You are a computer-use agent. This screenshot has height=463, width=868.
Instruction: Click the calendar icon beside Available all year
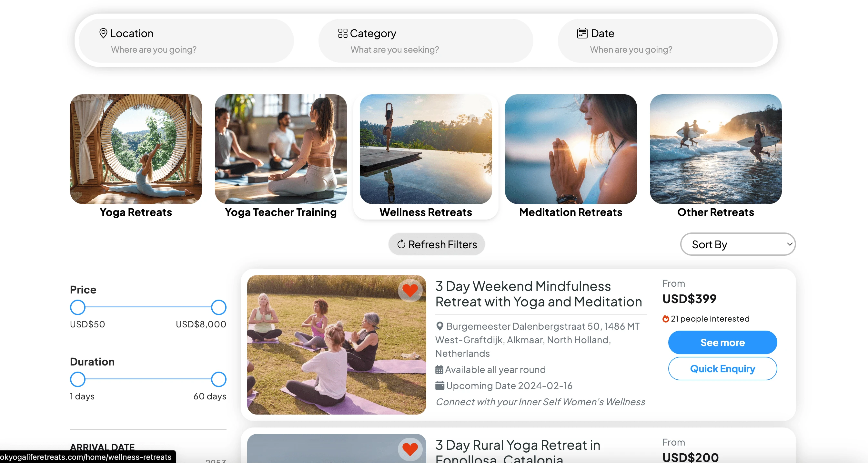click(x=439, y=370)
